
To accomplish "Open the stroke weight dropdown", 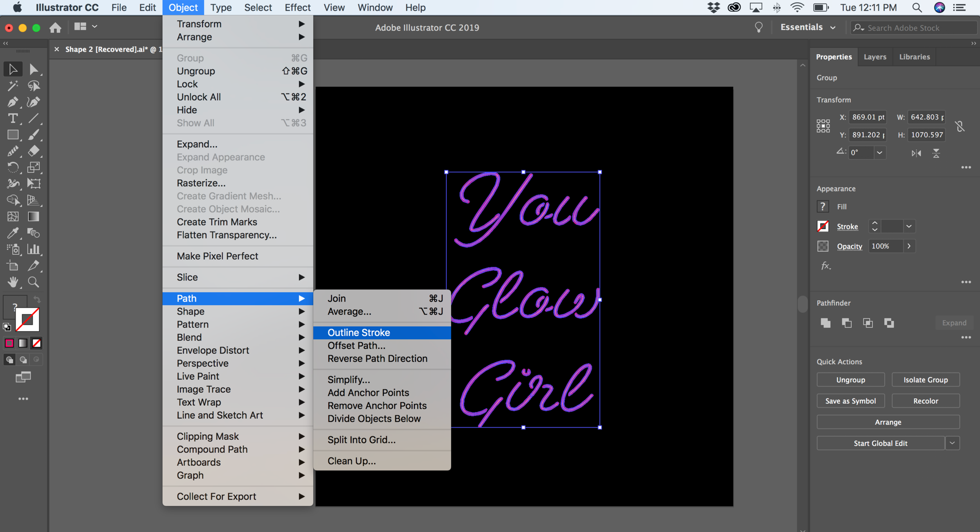I will tap(909, 226).
